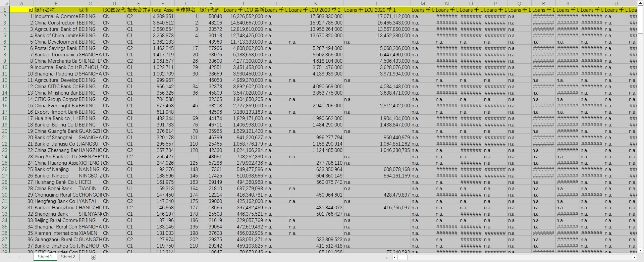Screen dimensions: 644x262
Task: Click the horizontal scrollbar thumb
Action: point(402,257)
